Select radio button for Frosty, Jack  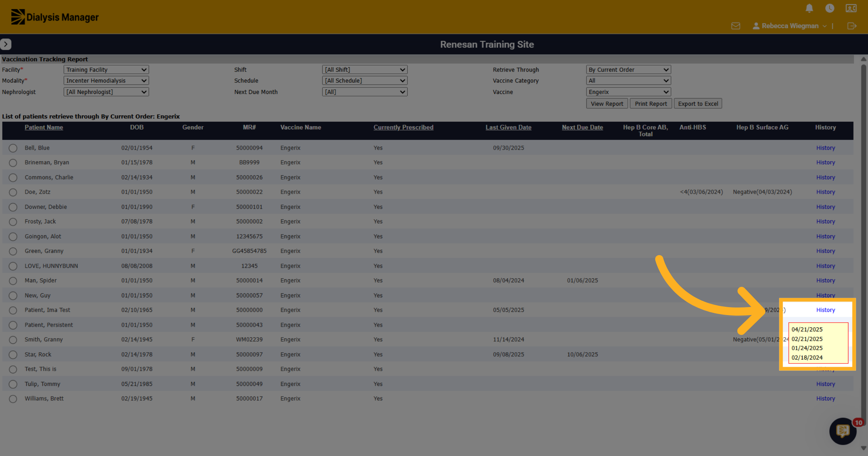point(13,222)
